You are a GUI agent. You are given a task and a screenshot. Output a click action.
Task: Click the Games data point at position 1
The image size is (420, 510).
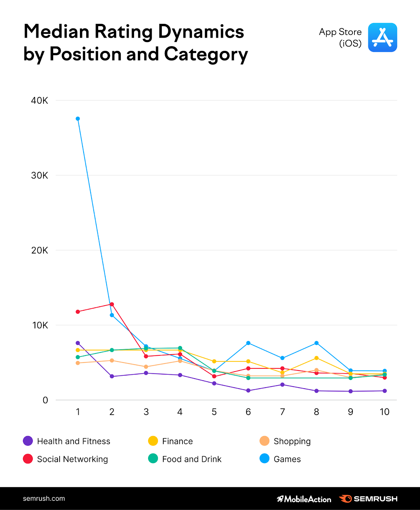(x=78, y=119)
